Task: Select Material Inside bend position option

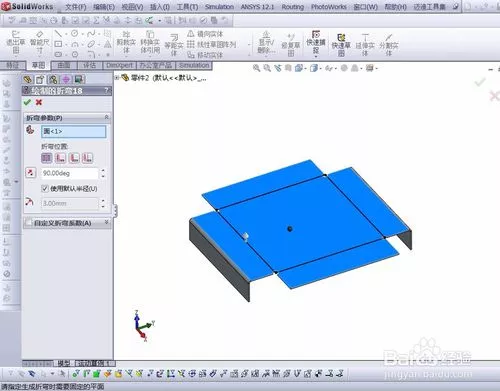Action: point(60,158)
